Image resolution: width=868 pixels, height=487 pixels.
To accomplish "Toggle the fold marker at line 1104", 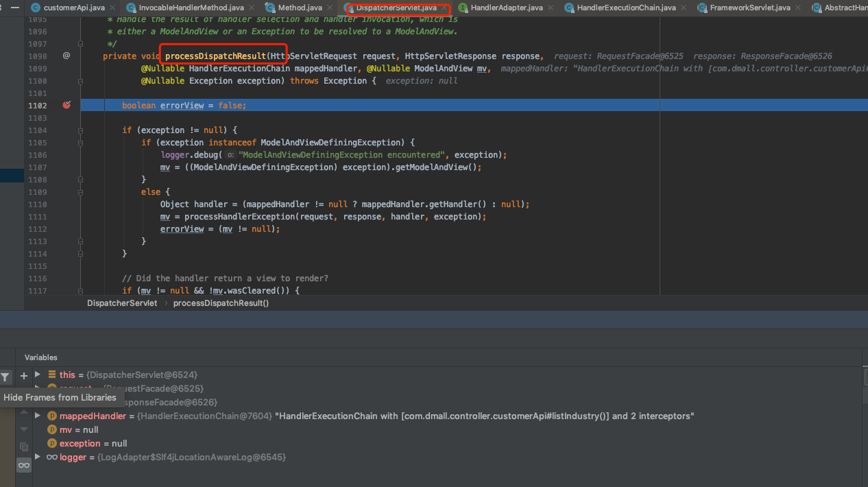I will click(x=80, y=130).
